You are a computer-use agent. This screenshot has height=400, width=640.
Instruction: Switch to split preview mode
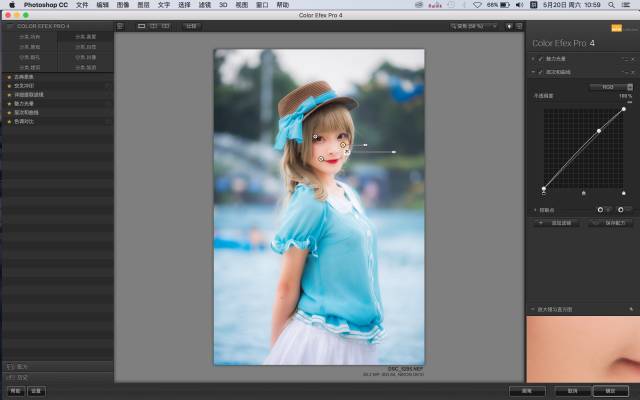153,26
